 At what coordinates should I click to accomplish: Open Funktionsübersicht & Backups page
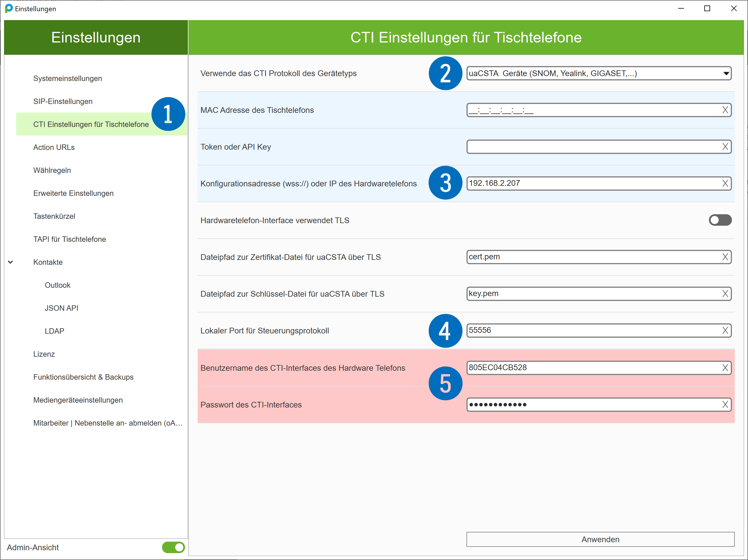point(83,377)
